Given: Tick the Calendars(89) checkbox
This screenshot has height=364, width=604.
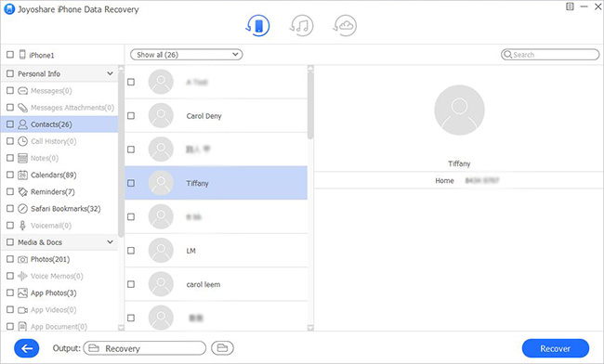Looking at the screenshot, I should coord(10,175).
